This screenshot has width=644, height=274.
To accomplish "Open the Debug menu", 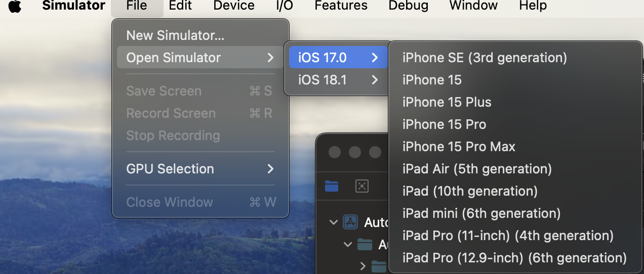I will [x=408, y=6].
